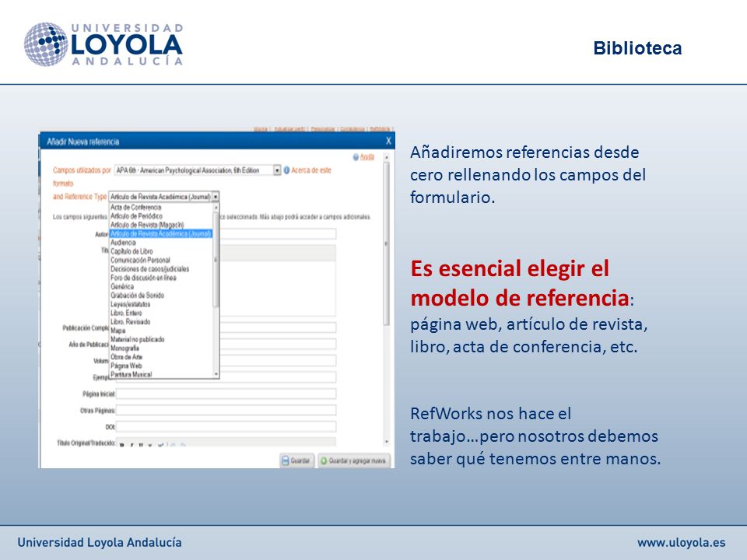Select Artículo de Periódico in the list
Viewport: 747px width, 560px height.
pyautogui.click(x=136, y=216)
